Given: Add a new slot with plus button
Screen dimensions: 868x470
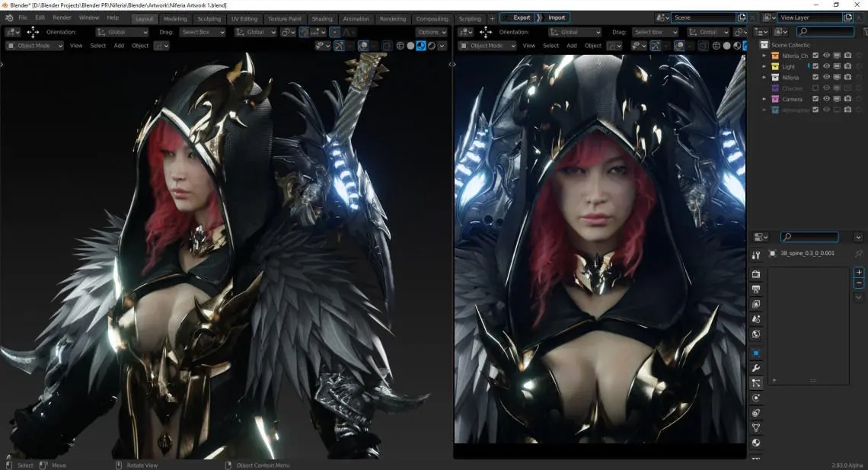Looking at the screenshot, I should 859,272.
